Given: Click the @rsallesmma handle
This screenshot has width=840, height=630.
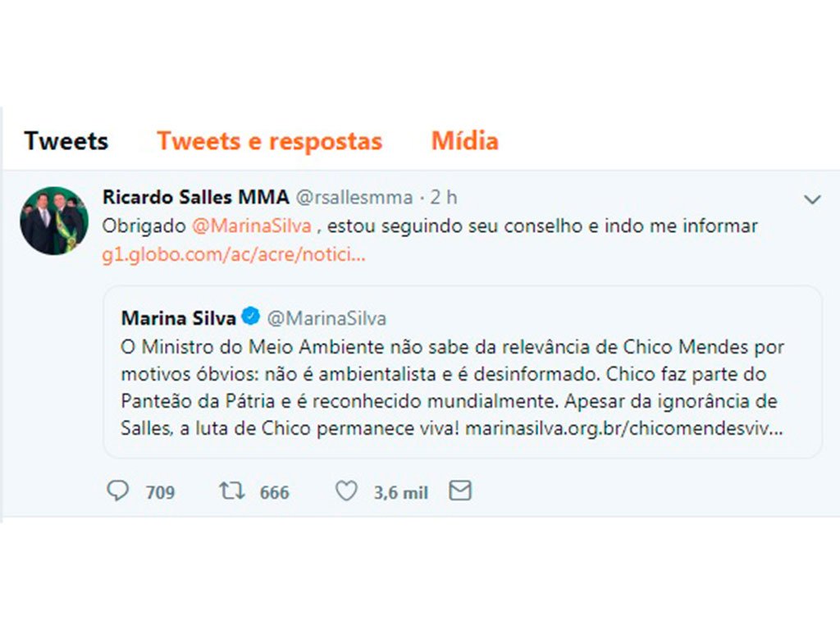Looking at the screenshot, I should [x=354, y=198].
